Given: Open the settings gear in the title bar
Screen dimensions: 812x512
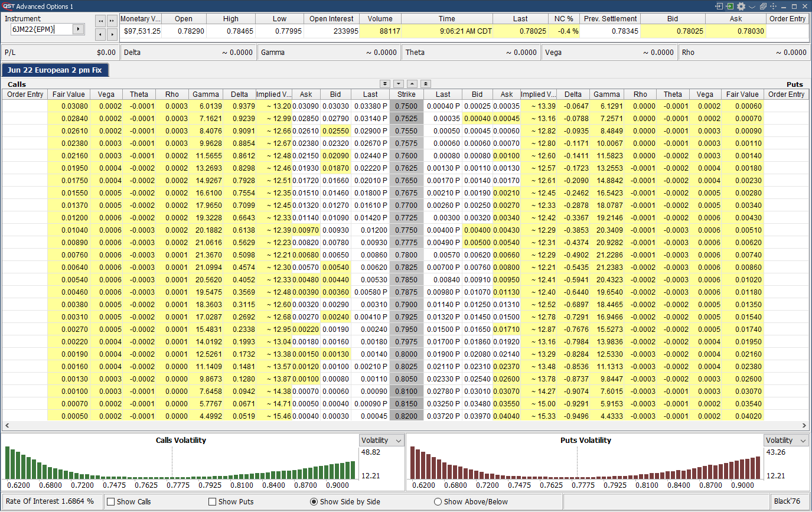Looking at the screenshot, I should click(741, 6).
